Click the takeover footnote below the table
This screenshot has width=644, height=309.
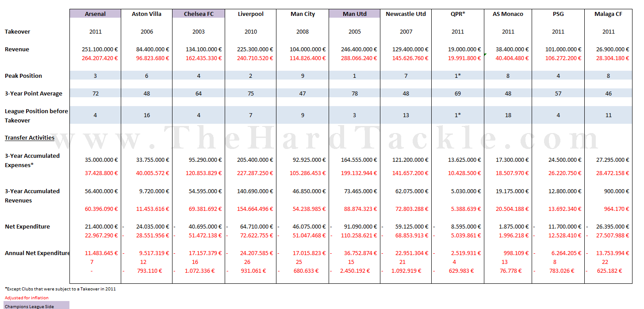pyautogui.click(x=60, y=289)
